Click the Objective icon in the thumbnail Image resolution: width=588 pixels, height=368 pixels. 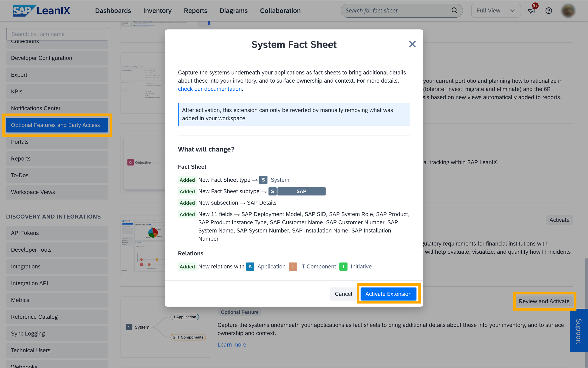point(130,162)
